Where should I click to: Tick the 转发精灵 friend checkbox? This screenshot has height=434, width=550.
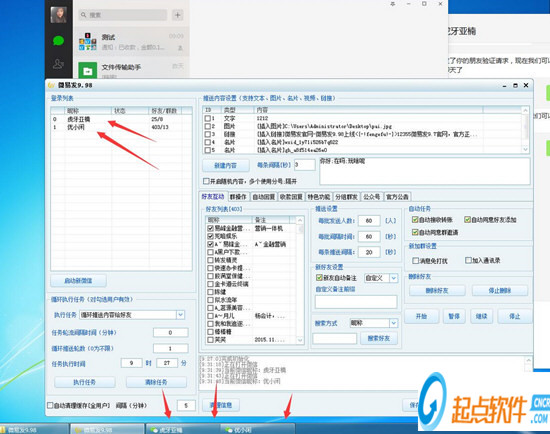tap(210, 260)
